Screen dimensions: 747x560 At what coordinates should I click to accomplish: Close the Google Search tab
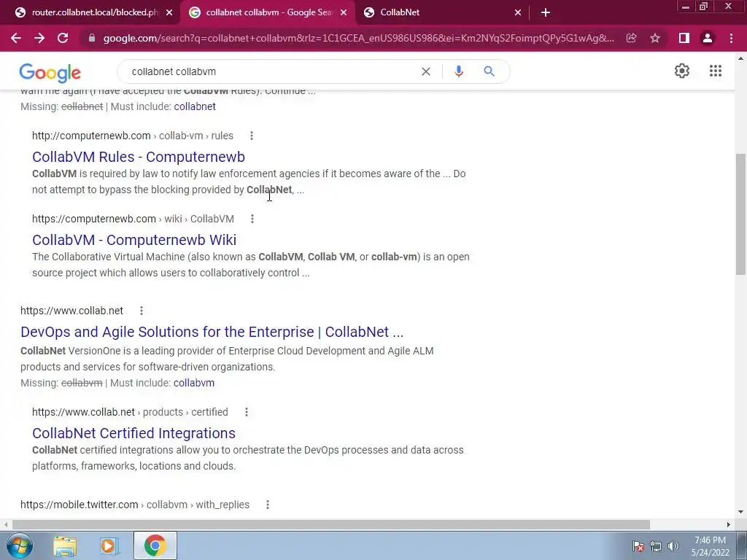tap(344, 13)
